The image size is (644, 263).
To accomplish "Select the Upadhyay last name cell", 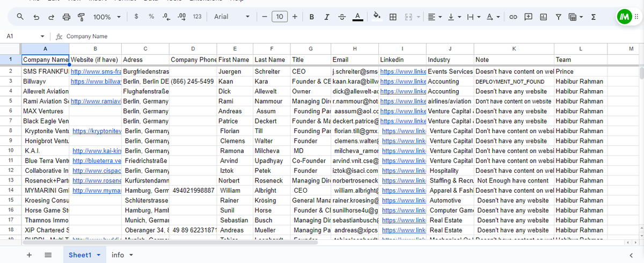I will click(272, 160).
